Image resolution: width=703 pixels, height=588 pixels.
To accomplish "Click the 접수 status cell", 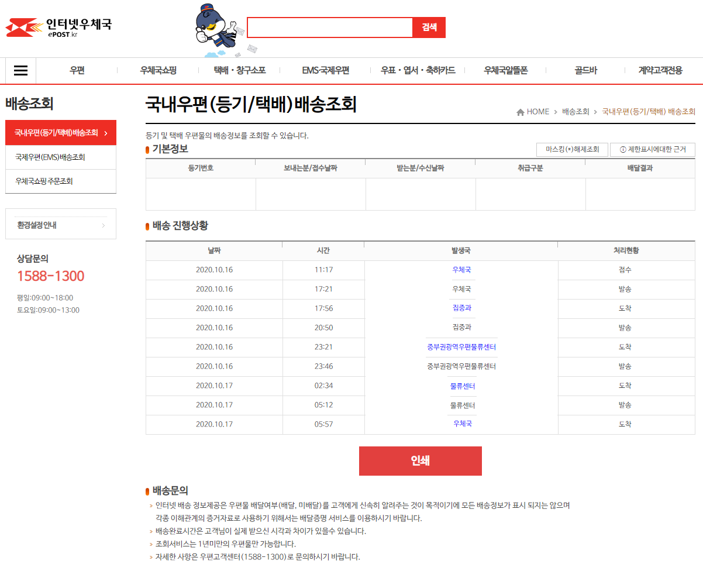I will coord(625,270).
